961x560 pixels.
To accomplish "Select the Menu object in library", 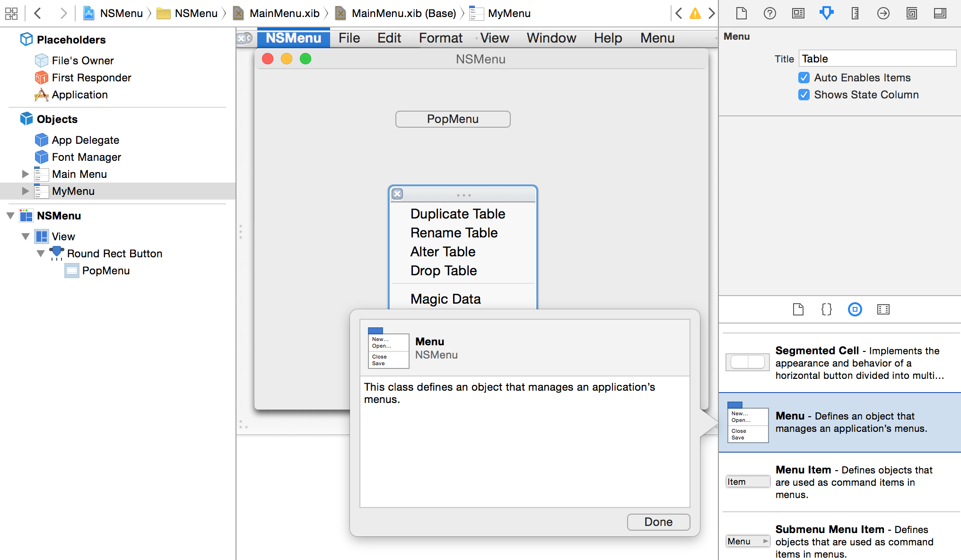I will pos(840,422).
